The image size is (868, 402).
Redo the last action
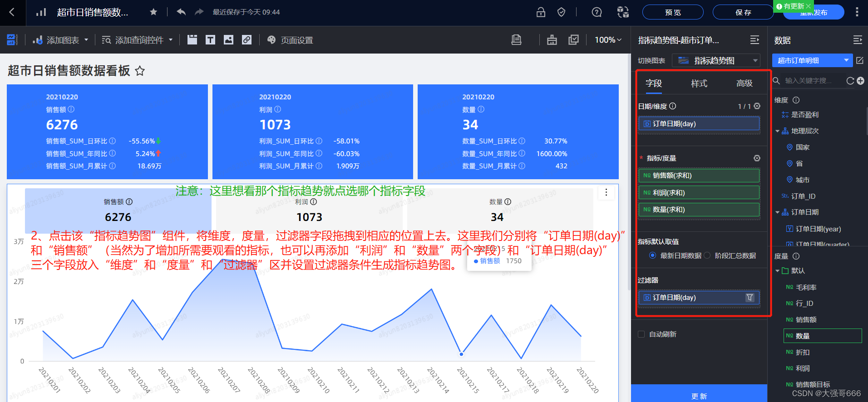pos(199,12)
